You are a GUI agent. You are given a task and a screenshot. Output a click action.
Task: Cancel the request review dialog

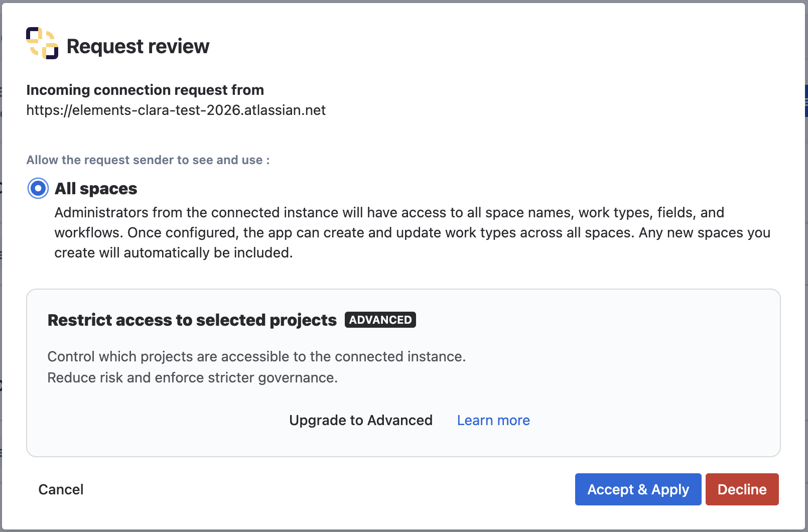[61, 489]
